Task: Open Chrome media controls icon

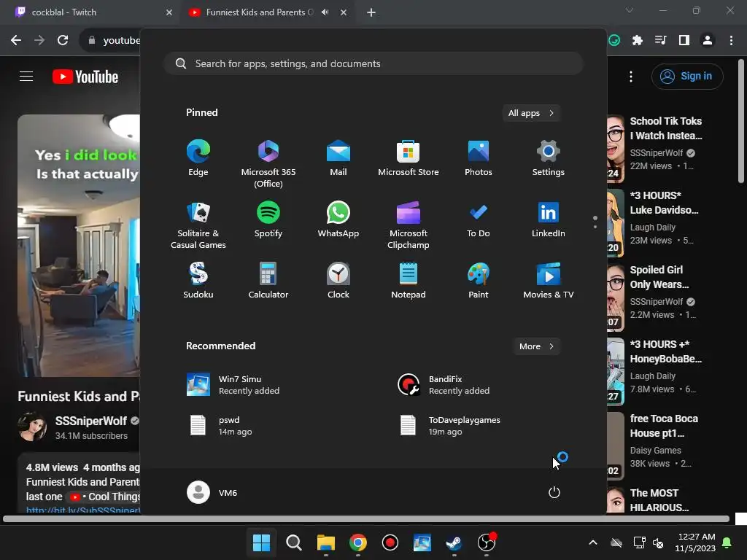Action: [661, 40]
